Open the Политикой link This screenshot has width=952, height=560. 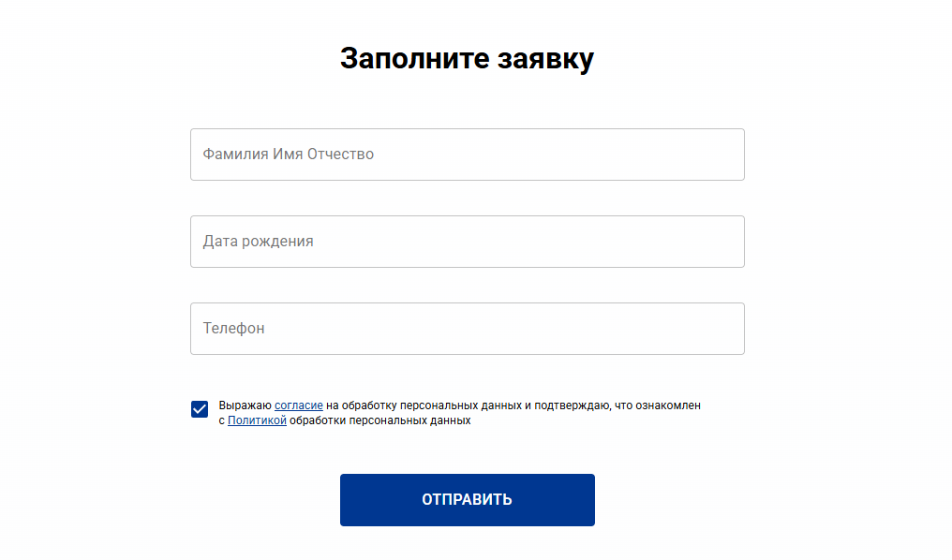257,421
